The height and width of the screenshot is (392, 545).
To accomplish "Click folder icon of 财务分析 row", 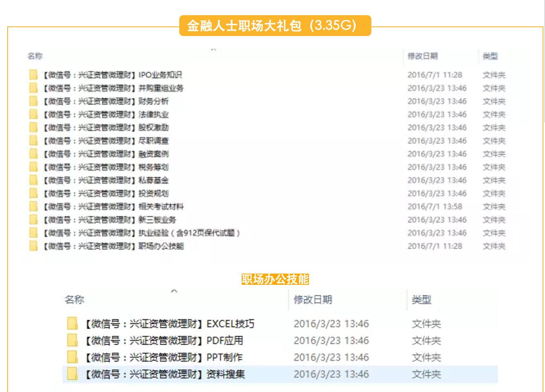I will (33, 101).
